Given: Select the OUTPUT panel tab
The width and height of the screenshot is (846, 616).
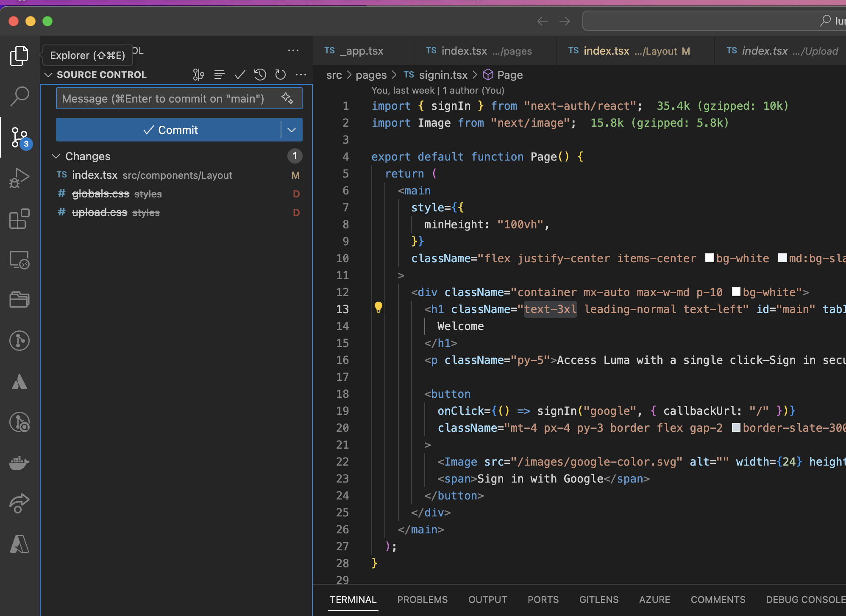Looking at the screenshot, I should [487, 599].
